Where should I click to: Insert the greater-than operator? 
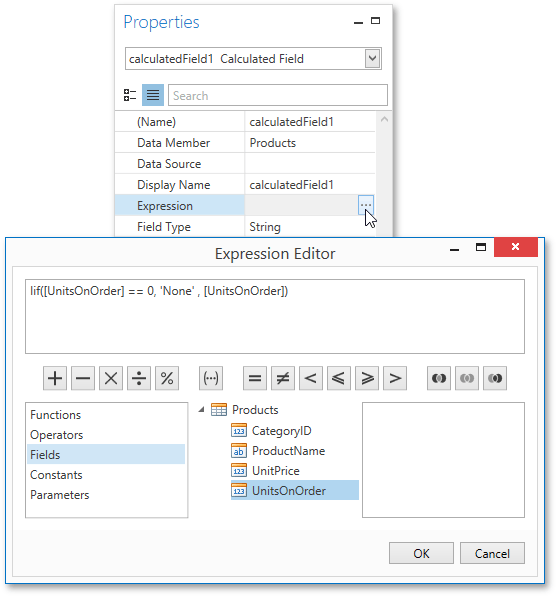coord(395,378)
